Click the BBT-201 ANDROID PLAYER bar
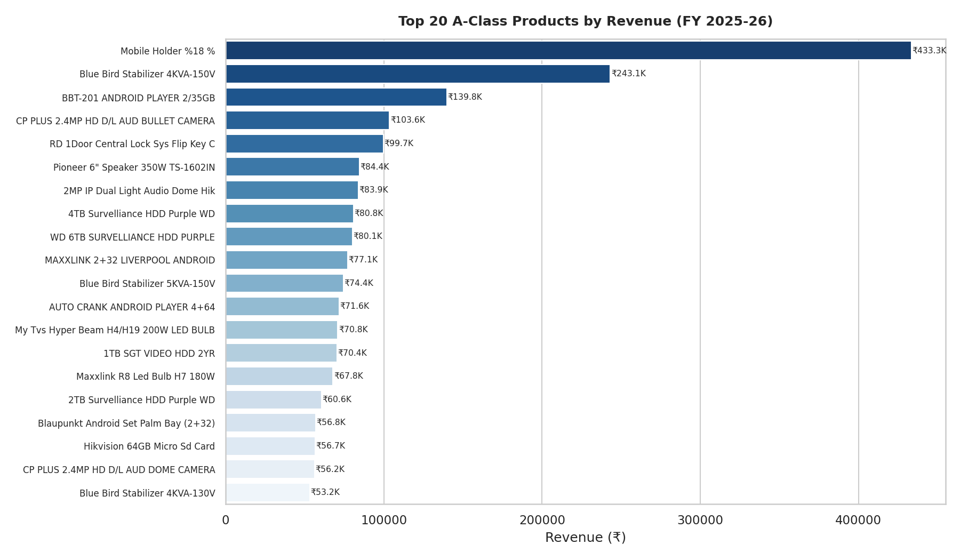The image size is (960, 560). point(336,97)
